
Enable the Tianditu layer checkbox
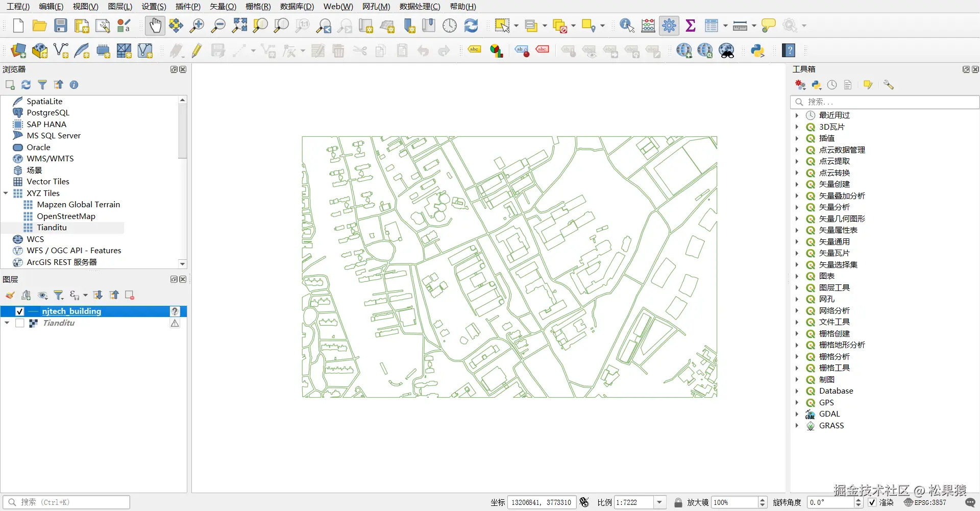point(20,323)
